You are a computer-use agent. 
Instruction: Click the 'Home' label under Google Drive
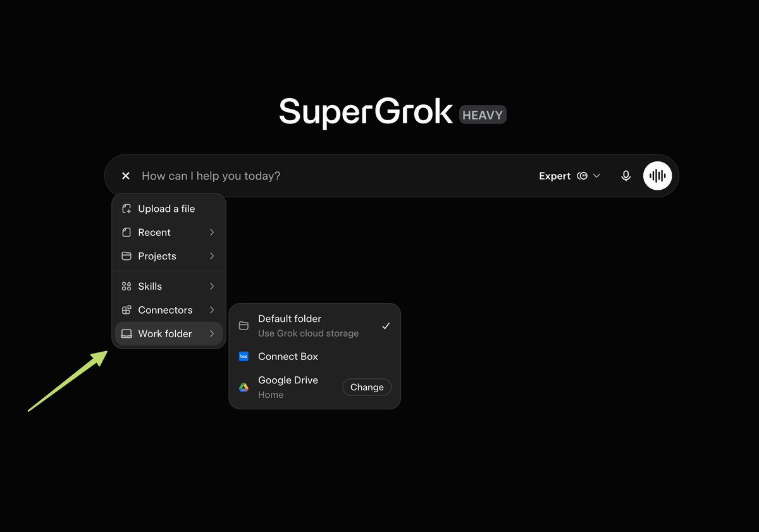click(271, 395)
